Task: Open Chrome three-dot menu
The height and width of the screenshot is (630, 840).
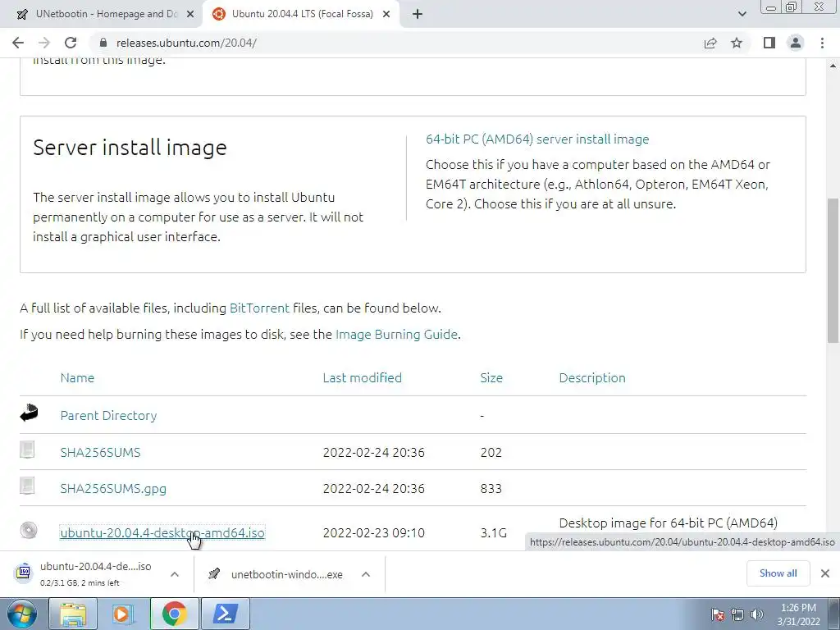Action: point(822,43)
